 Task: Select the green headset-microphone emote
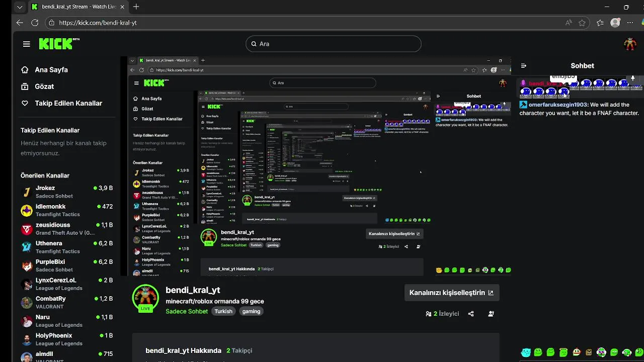[x=627, y=352]
